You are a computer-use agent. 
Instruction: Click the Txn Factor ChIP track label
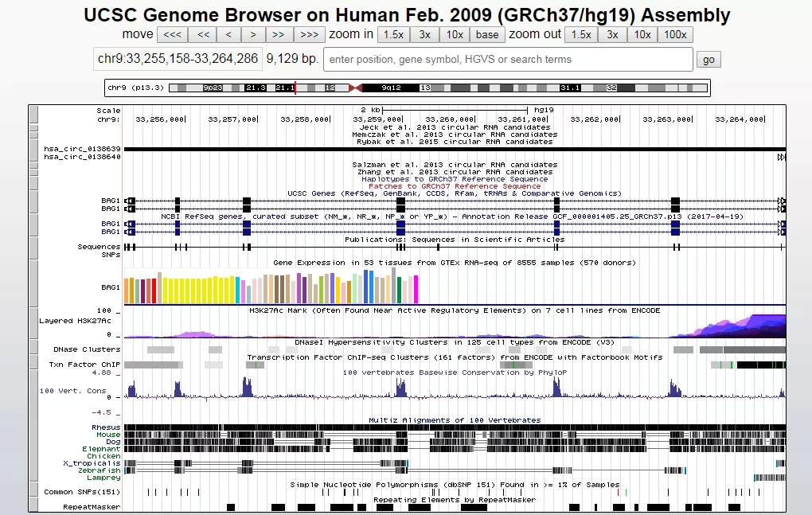84,365
